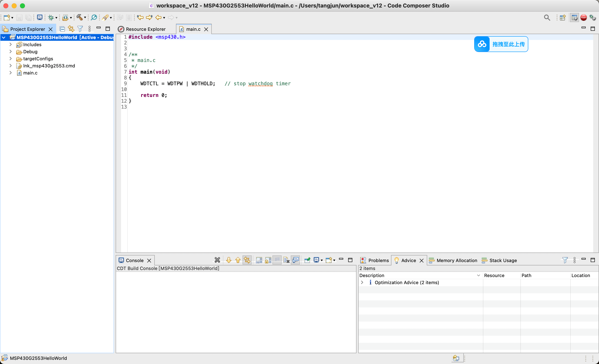Collapse all in Project Explorer toolbar
Viewport: 599px width, 364px height.
62,29
